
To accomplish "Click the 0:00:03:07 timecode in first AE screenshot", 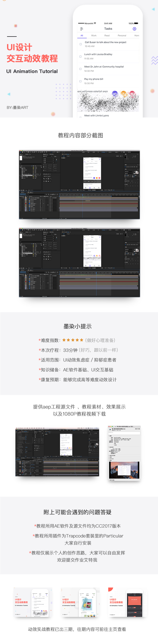I will (x=23, y=194).
